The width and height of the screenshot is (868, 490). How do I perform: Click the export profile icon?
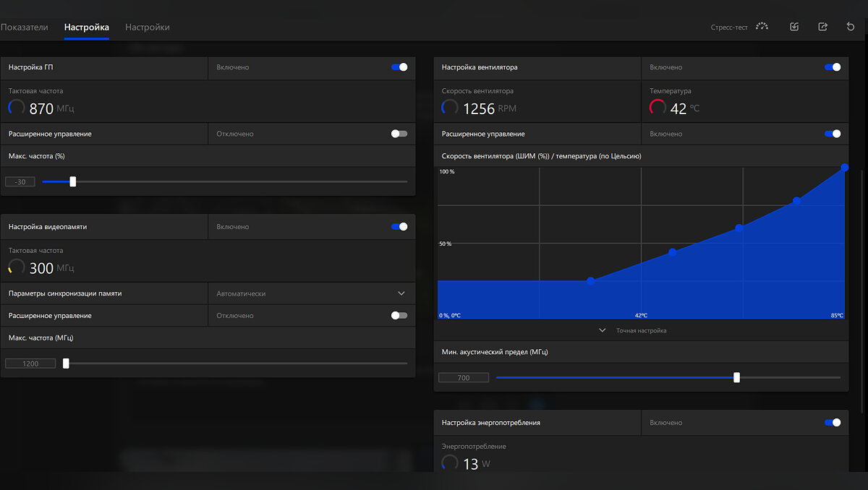pyautogui.click(x=822, y=27)
